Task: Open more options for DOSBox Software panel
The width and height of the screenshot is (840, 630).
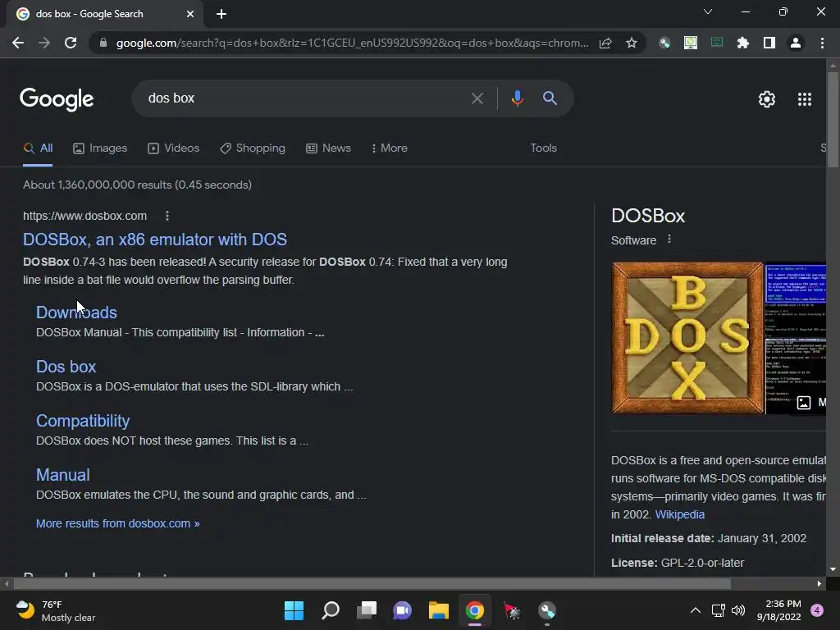Action: coord(669,240)
